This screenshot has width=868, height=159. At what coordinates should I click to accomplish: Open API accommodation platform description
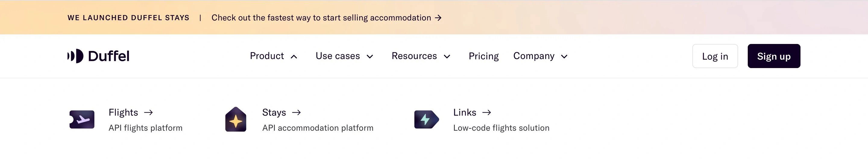pyautogui.click(x=318, y=128)
